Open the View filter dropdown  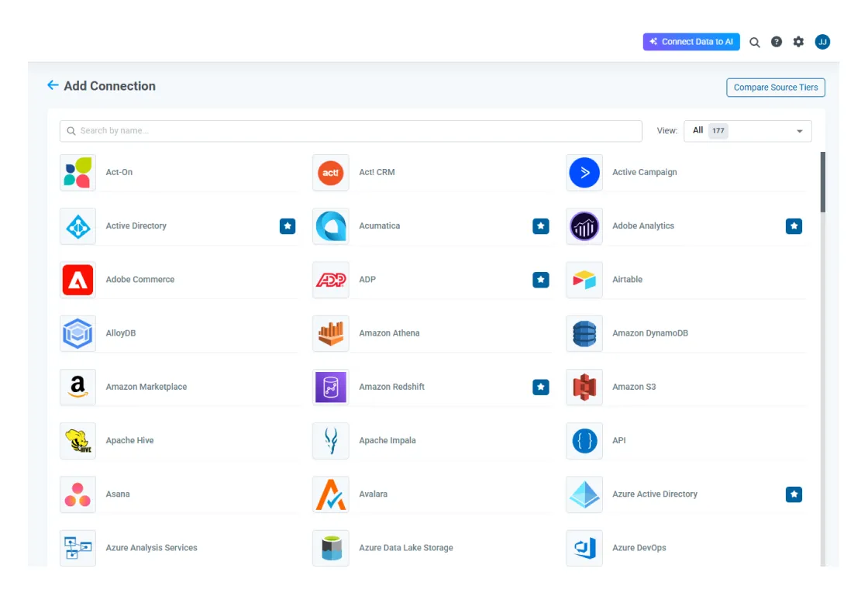pos(746,130)
